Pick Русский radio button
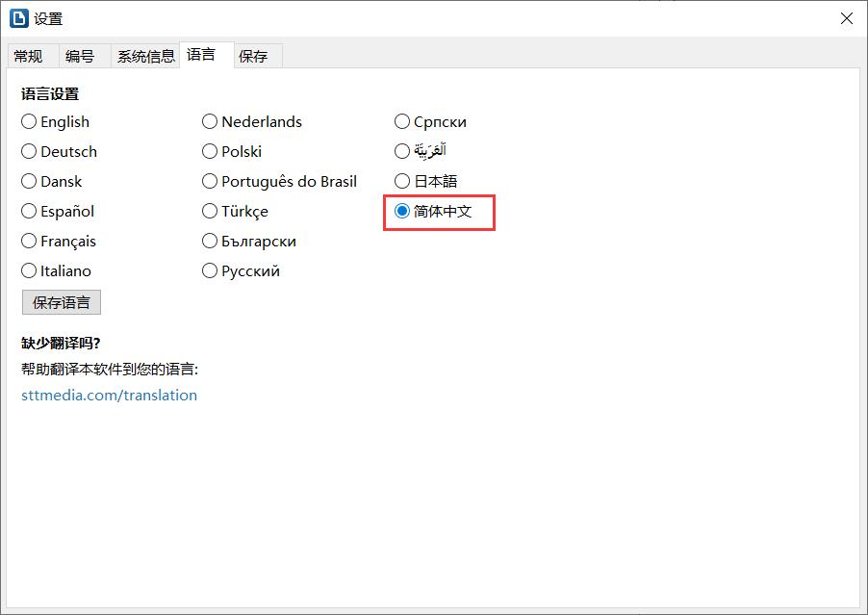Screen dimensions: 868x615 [x=242, y=271]
